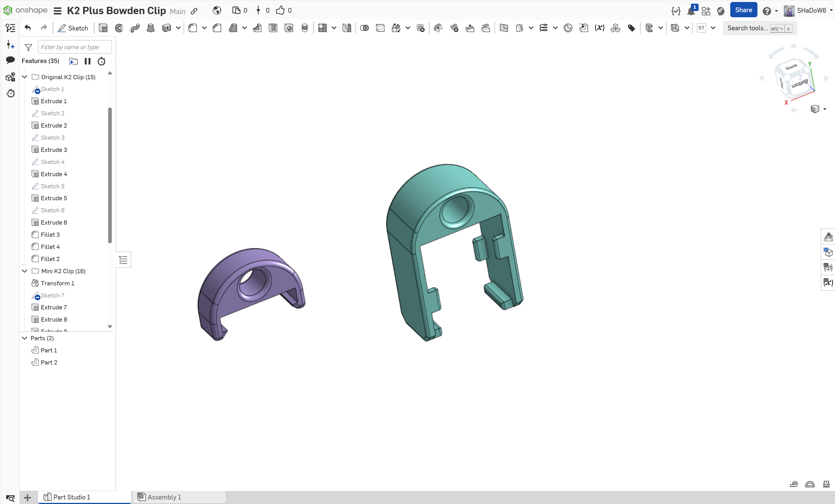Click the Fillet tool icon

tap(193, 28)
